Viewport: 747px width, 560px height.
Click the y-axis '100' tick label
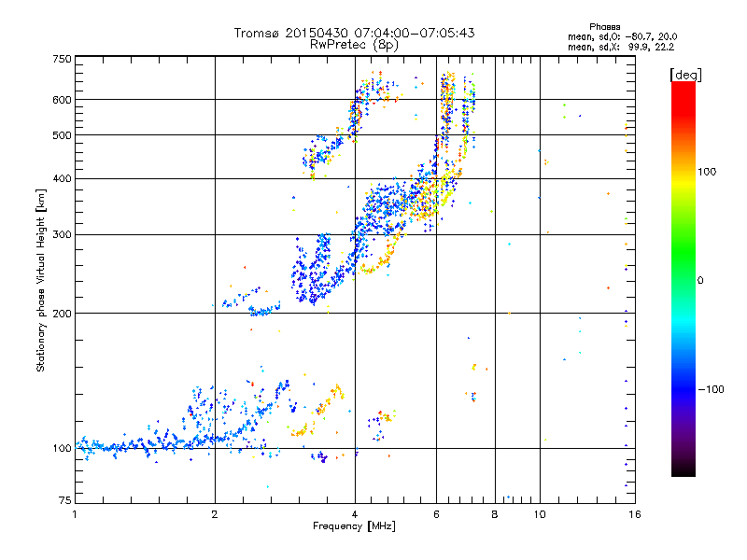62,448
